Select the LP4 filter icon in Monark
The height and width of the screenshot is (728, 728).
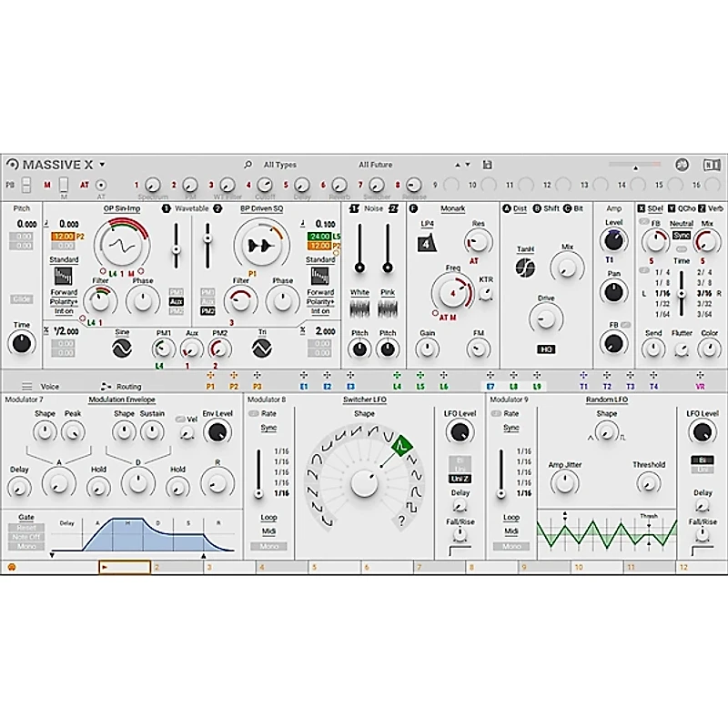(x=426, y=241)
